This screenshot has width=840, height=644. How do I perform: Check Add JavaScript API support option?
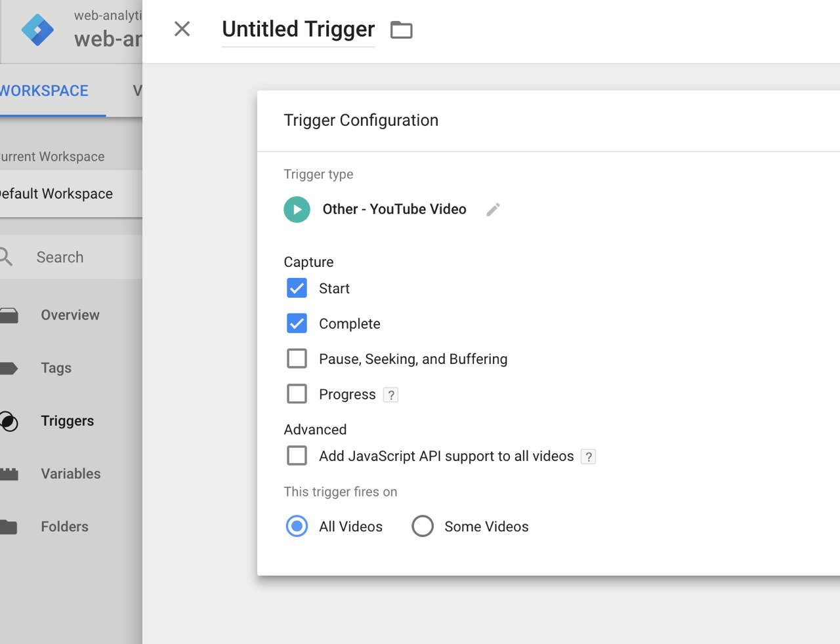point(297,456)
